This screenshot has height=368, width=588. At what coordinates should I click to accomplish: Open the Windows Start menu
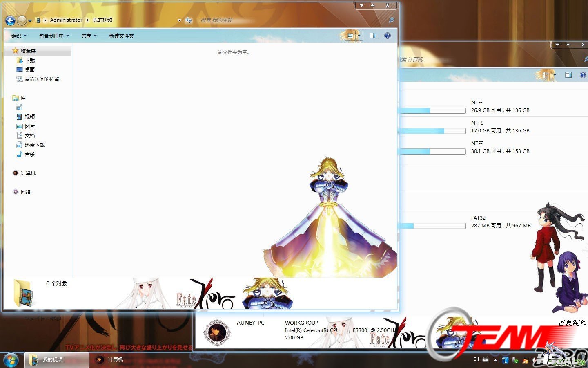11,360
